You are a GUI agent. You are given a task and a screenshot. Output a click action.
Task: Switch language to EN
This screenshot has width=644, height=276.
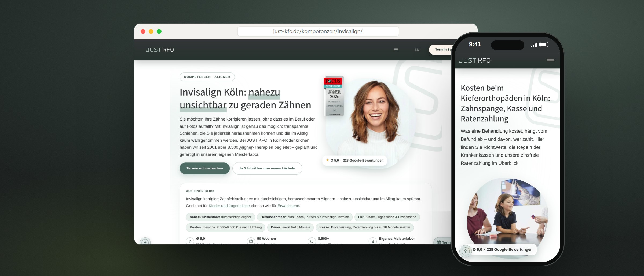[417, 50]
